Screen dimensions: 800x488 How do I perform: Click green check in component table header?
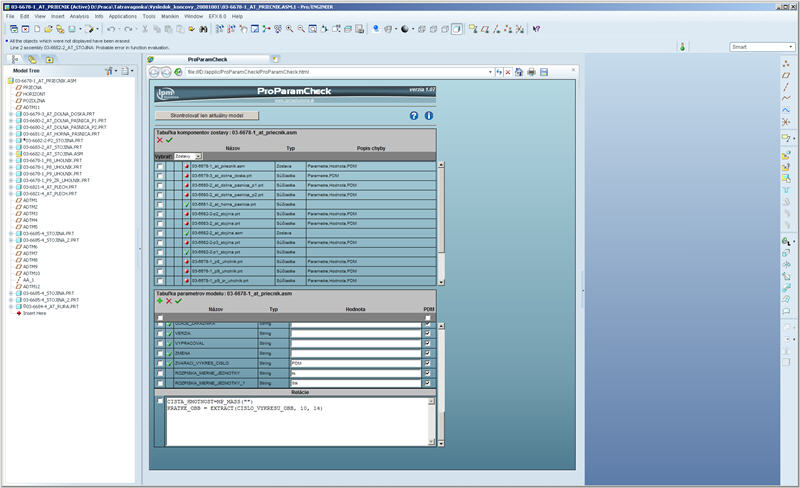tap(169, 140)
